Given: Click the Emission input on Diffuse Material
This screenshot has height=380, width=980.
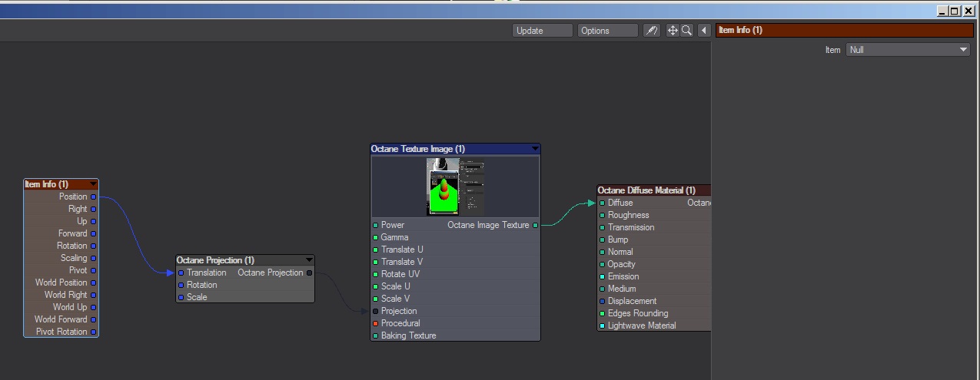Looking at the screenshot, I should tap(603, 276).
